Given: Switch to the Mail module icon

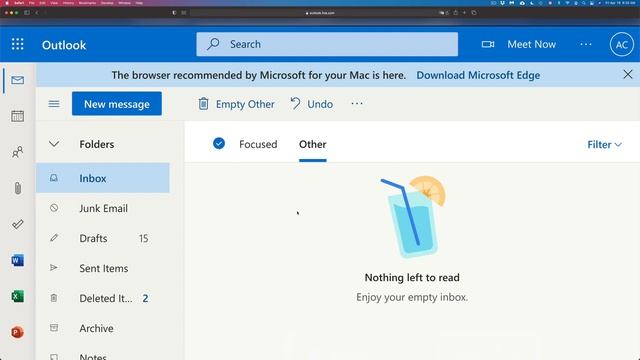Looking at the screenshot, I should (18, 80).
